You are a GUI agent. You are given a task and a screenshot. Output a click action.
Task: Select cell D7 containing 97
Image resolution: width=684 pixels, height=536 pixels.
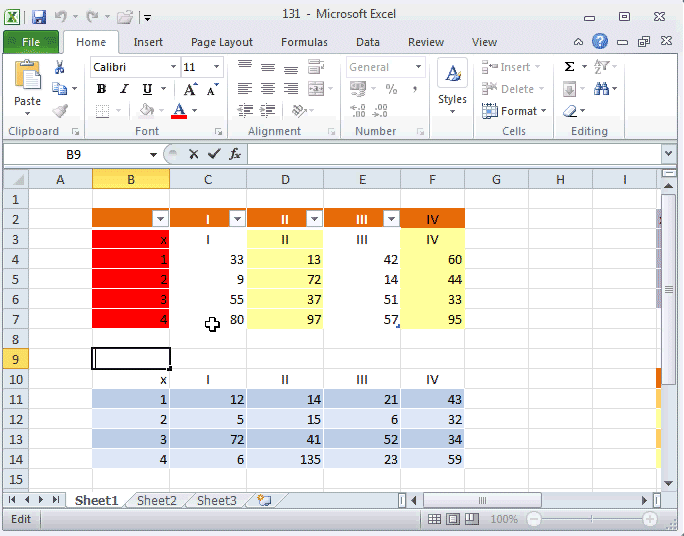285,319
